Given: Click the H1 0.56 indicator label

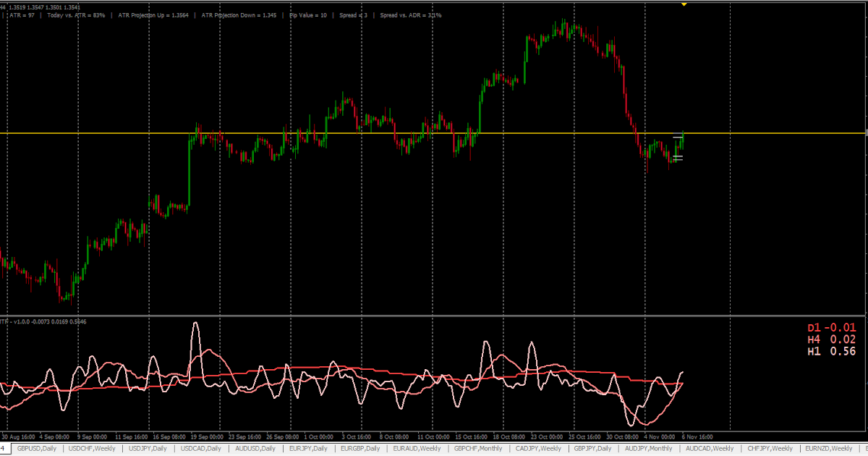Looking at the screenshot, I should [831, 351].
